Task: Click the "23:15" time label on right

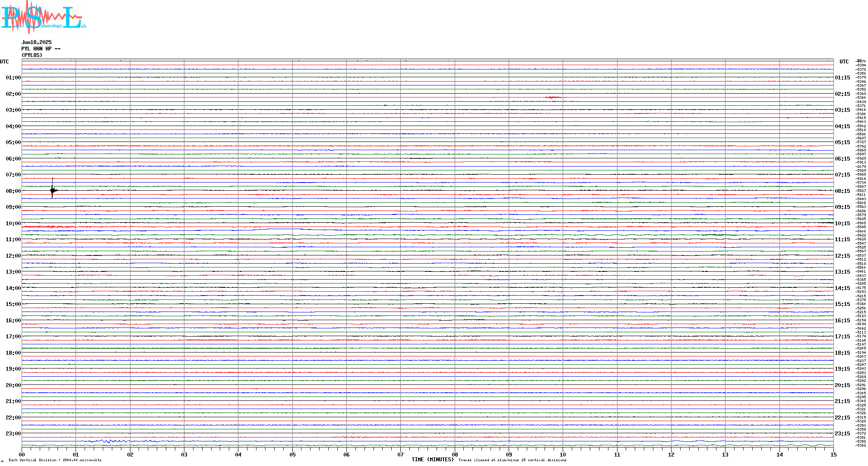Action: 843,434
